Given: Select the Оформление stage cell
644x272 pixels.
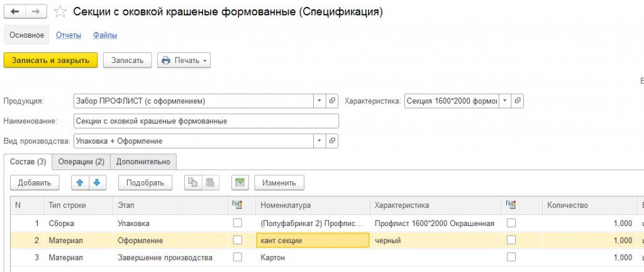Looking at the screenshot, I should click(169, 241).
